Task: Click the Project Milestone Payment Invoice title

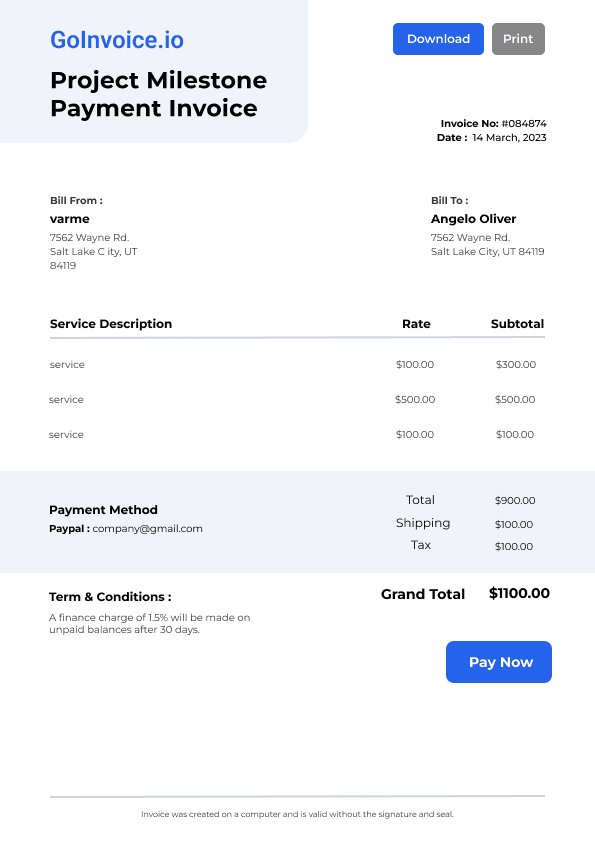Action: pos(158,94)
